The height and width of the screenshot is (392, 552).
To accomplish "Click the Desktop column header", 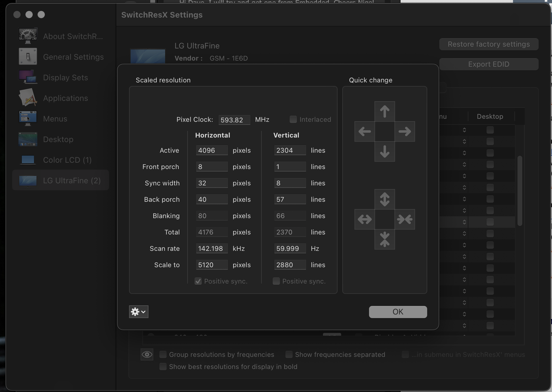I will click(x=490, y=116).
